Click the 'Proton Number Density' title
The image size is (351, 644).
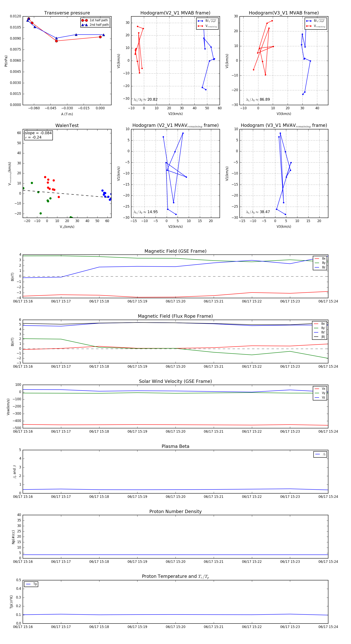(x=175, y=511)
